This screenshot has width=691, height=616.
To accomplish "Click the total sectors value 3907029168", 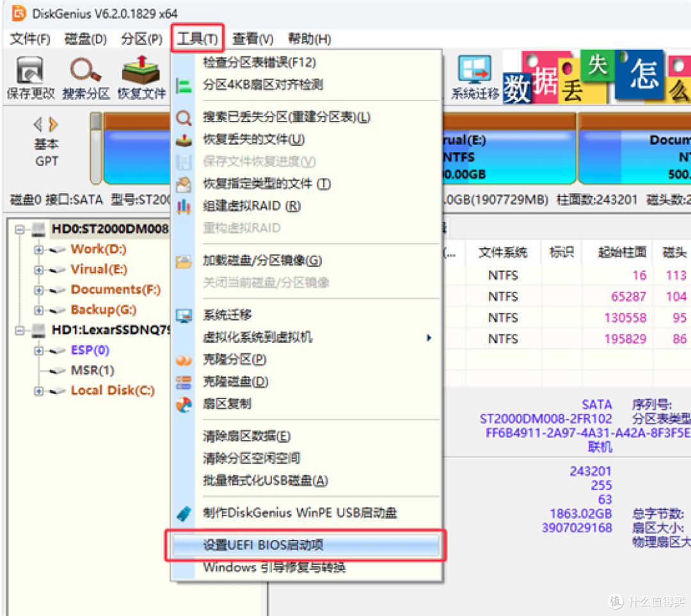I will pos(577,528).
